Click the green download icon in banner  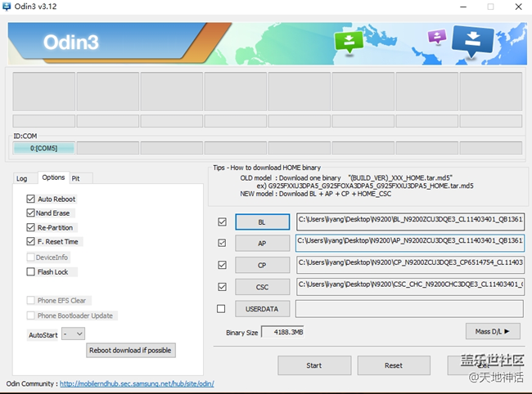click(x=349, y=42)
